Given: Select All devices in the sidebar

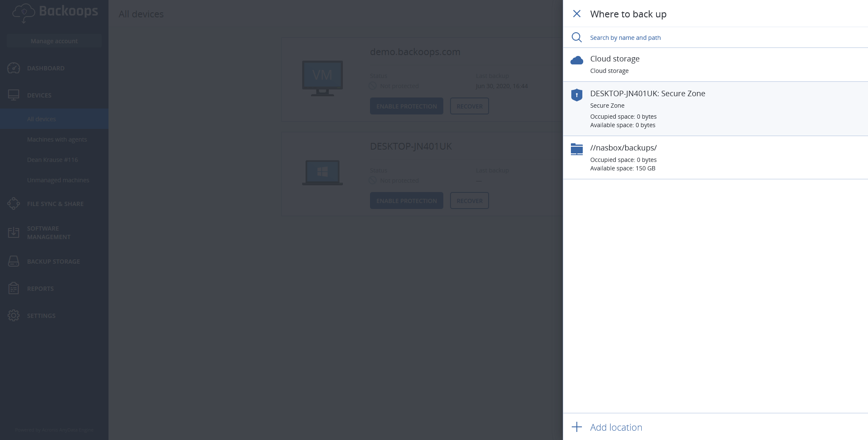Looking at the screenshot, I should point(54,119).
